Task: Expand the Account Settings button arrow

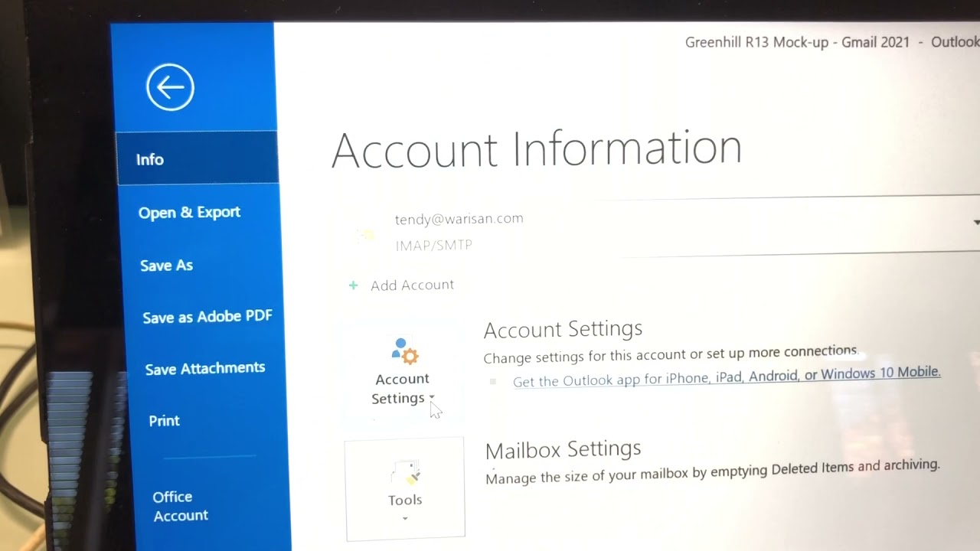Action: pos(432,398)
